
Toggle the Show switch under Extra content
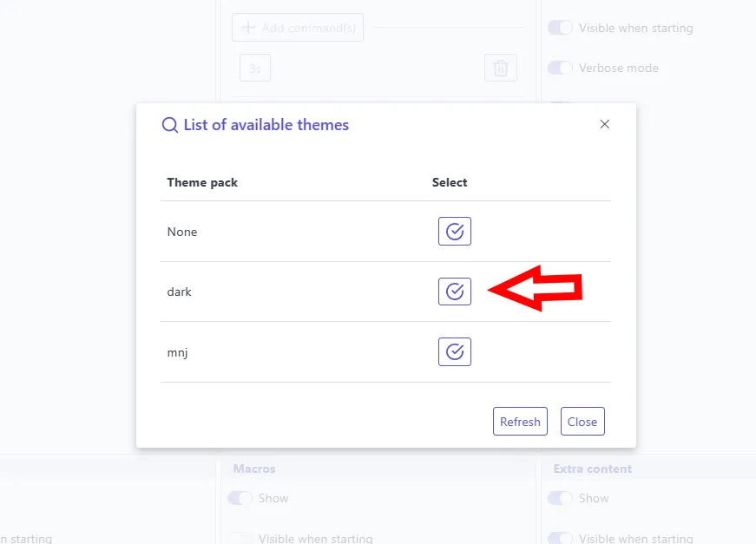tap(560, 498)
